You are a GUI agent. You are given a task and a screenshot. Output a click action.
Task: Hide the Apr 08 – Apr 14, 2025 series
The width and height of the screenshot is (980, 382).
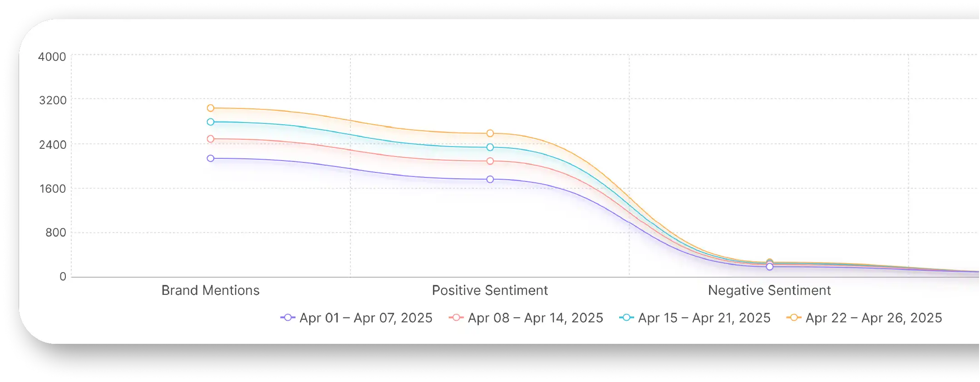526,318
